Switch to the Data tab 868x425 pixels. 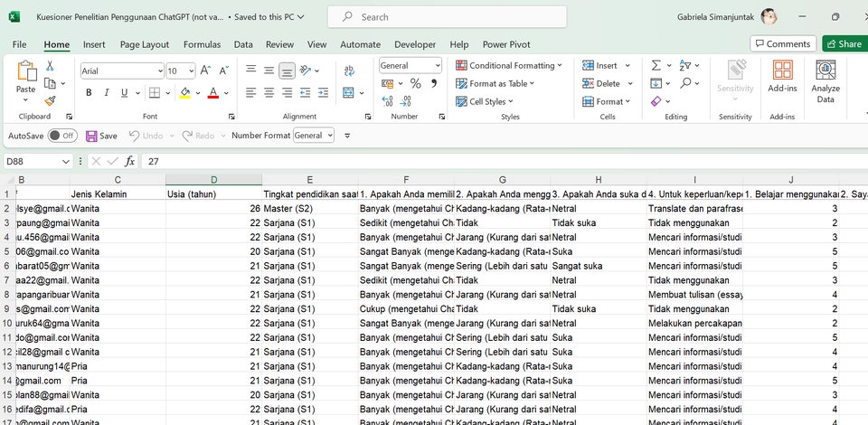243,44
